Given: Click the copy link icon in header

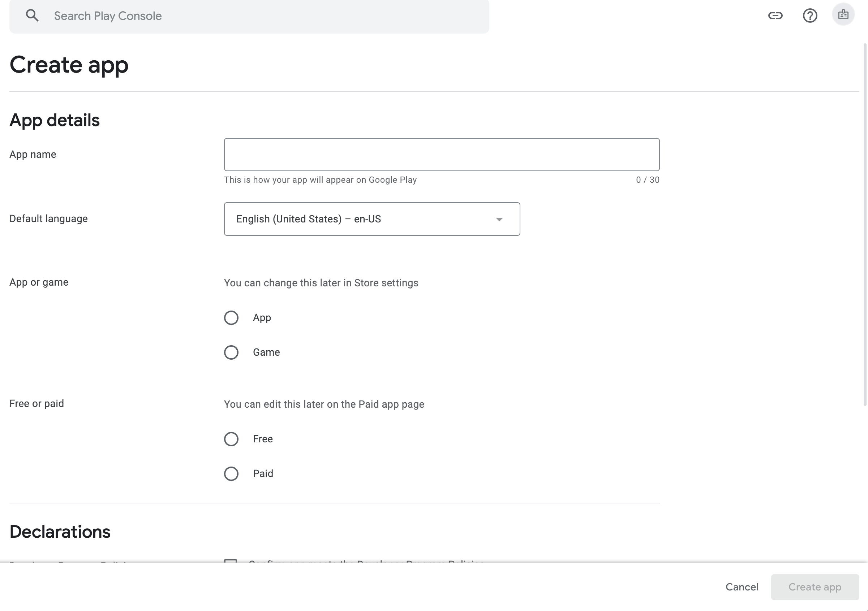Looking at the screenshot, I should pos(775,16).
